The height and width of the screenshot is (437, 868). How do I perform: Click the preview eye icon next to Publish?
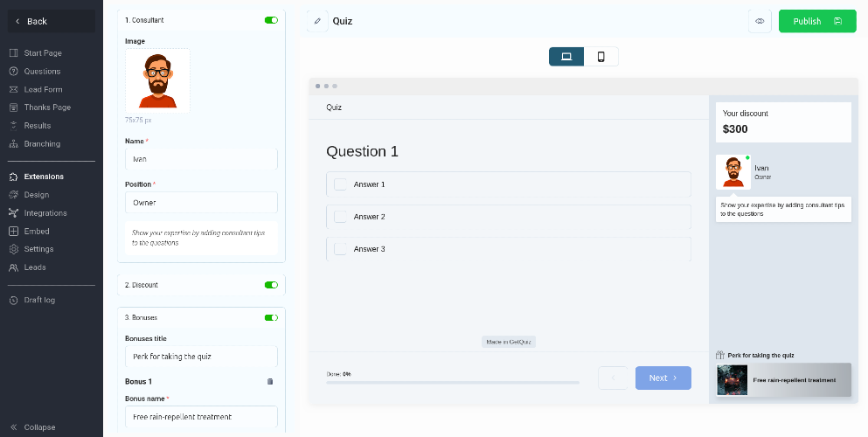[x=760, y=21]
